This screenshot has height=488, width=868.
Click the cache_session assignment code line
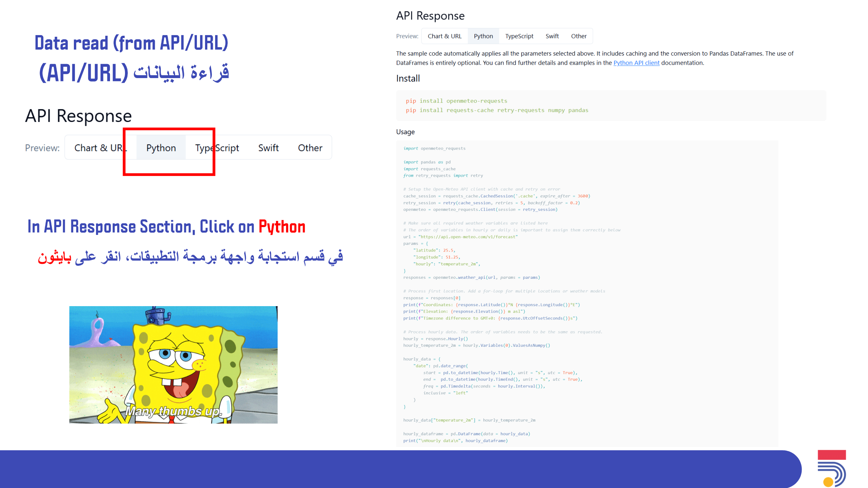click(497, 196)
